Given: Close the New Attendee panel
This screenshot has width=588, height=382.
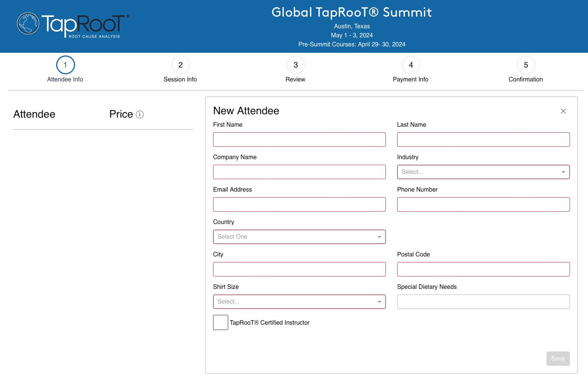Looking at the screenshot, I should click(563, 111).
